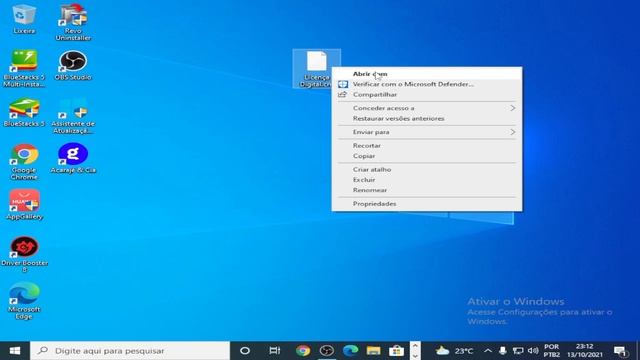This screenshot has height=360, width=640.
Task: Select the Google Chrome desktop shortcut
Action: 24,162
